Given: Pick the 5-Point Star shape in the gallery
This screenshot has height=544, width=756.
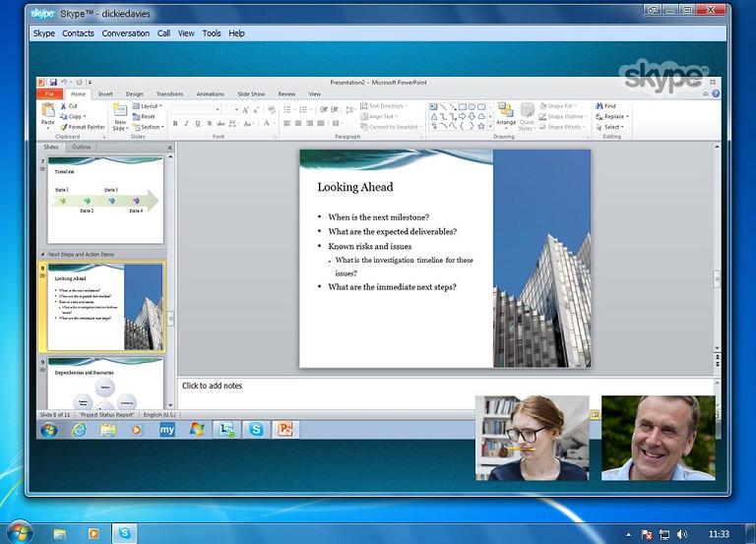Looking at the screenshot, I should 481,126.
